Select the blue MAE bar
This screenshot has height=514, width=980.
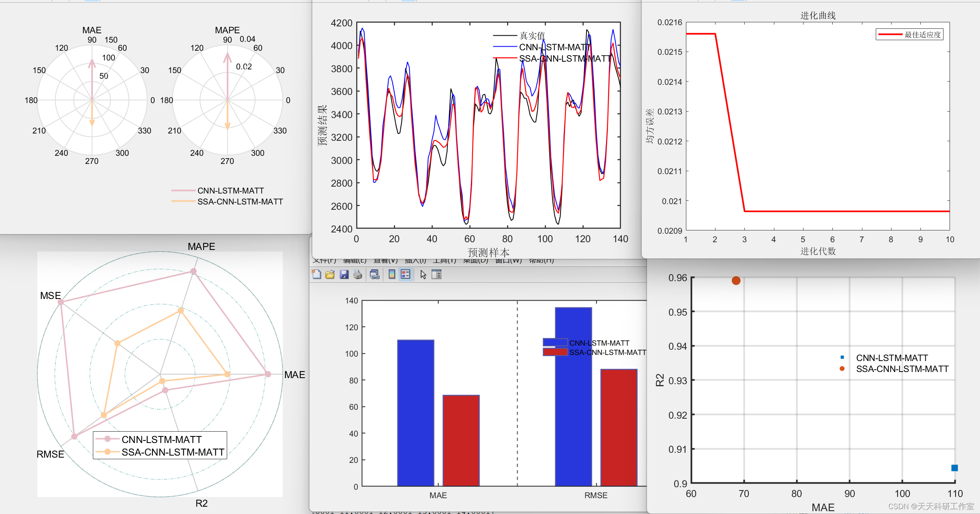point(416,413)
